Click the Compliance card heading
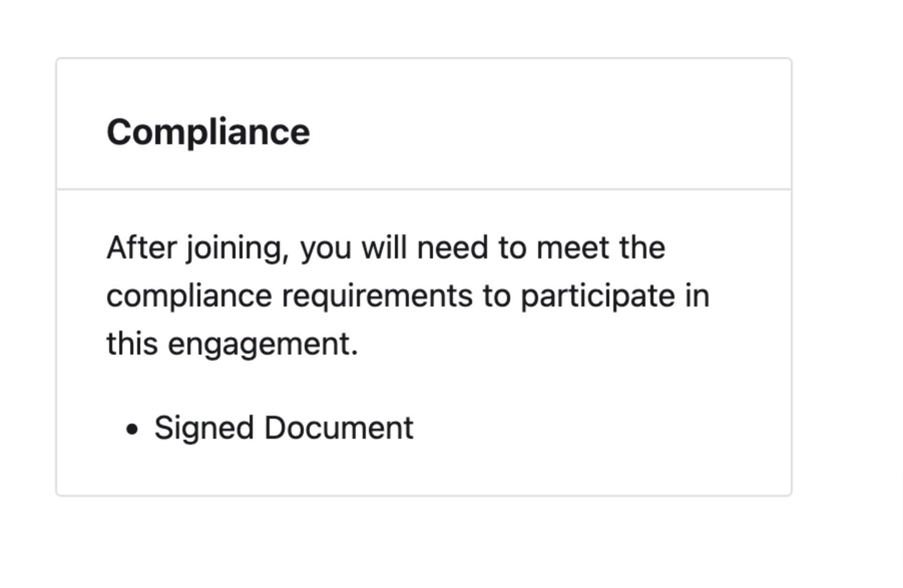Screen dimensions: 903x588 point(208,132)
